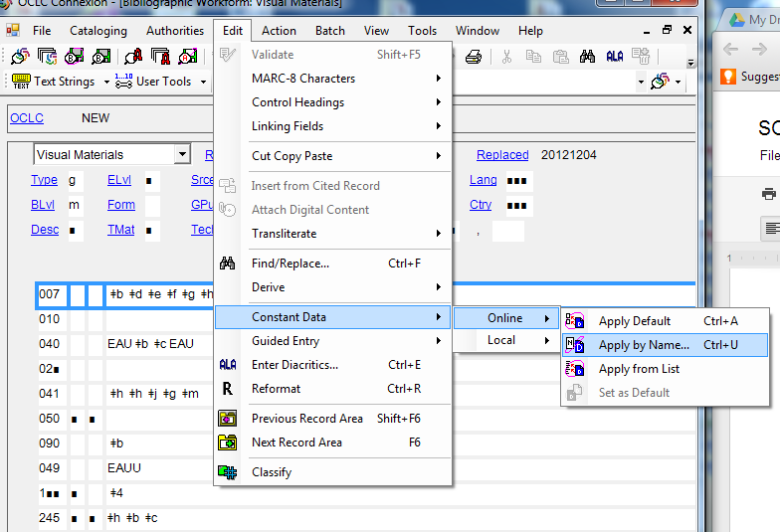Open the User Tools dropdown arrow

click(203, 82)
